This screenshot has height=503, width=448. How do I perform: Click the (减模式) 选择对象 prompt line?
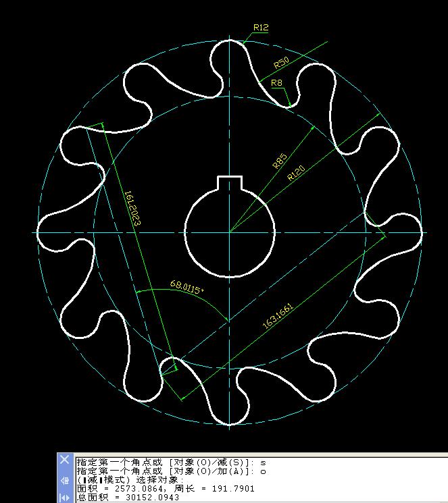(x=130, y=480)
